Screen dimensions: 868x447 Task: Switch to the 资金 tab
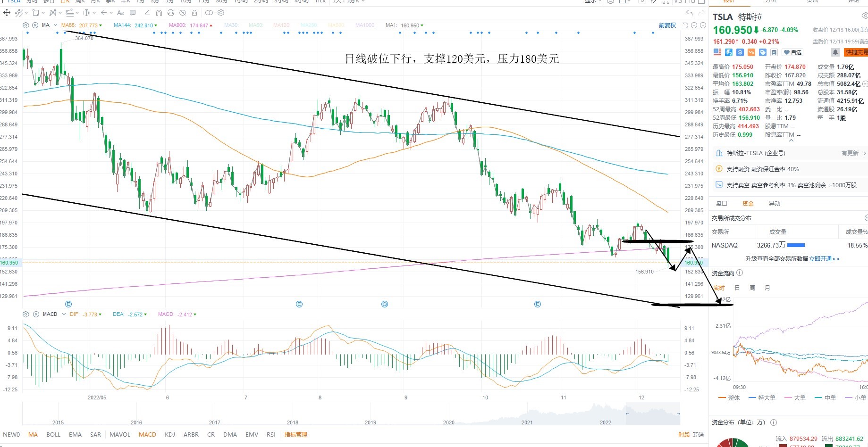(x=748, y=204)
